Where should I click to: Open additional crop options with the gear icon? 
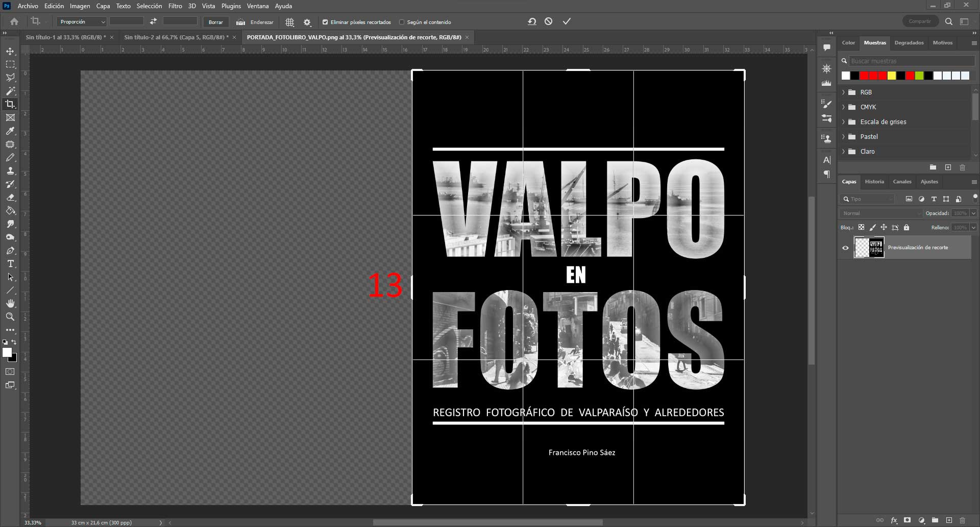pyautogui.click(x=307, y=22)
